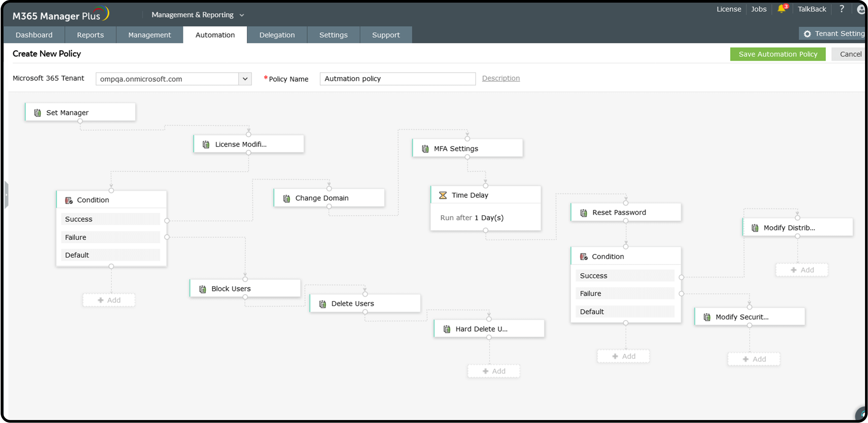Viewport: 868px width, 423px height.
Task: Click the clipboard icon on Set Manager node
Action: (37, 112)
